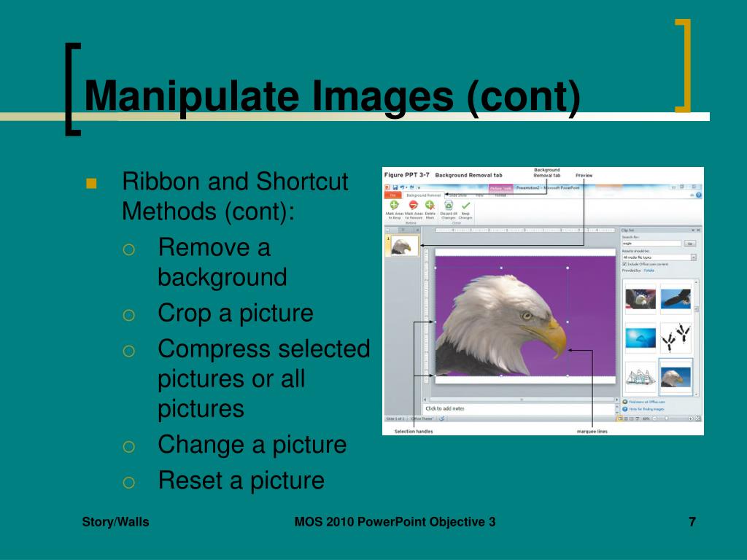The width and height of the screenshot is (747, 560).
Task: Click the Undo arrow icon
Action: [x=402, y=187]
